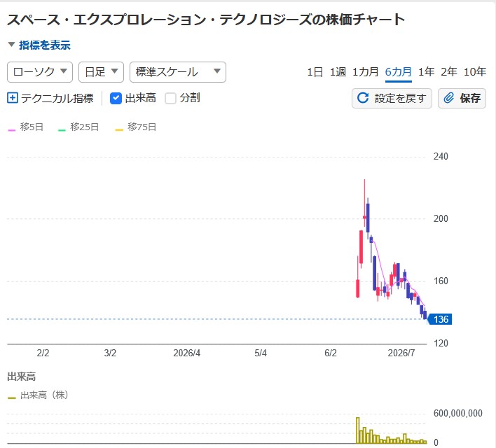Image resolution: width=496 pixels, height=448 pixels.
Task: Click the 移75日 legend color marker
Action: [x=119, y=130]
